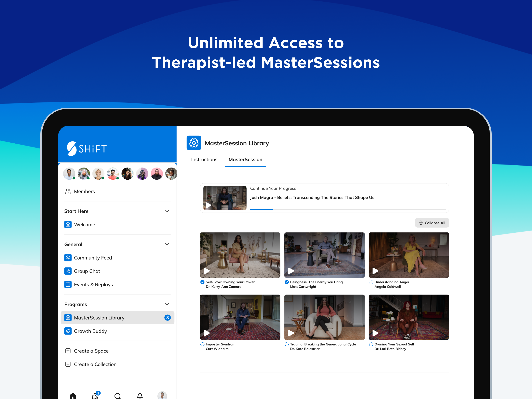Click the MasterSession Library header icon

[x=194, y=143]
